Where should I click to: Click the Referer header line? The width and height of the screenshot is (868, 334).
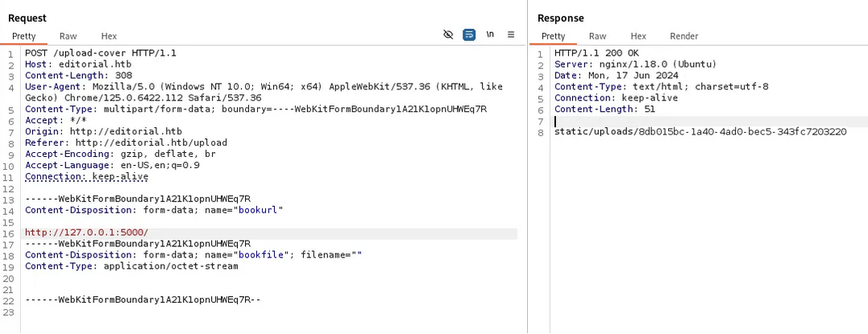[x=126, y=142]
